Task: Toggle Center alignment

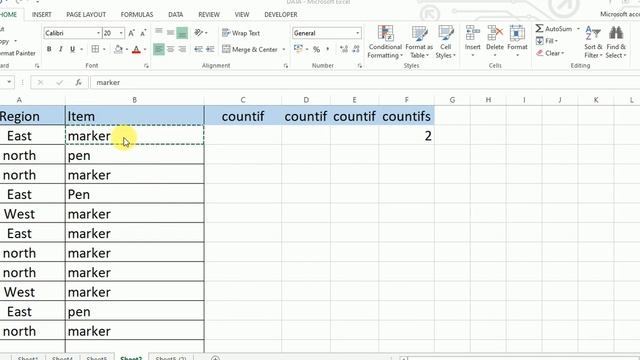Action: point(171,49)
